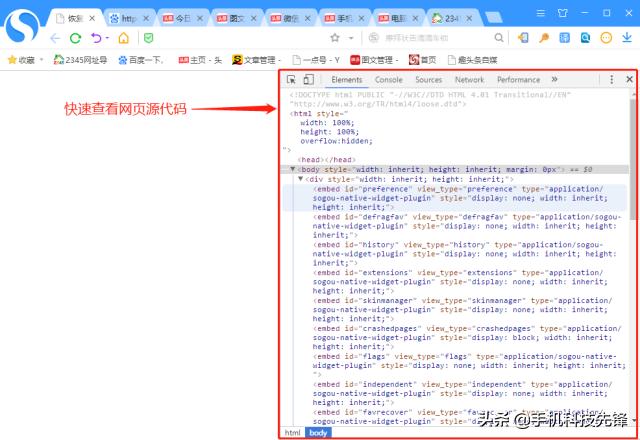The height and width of the screenshot is (440, 640).
Task: Select the Sources tab in DevTools
Action: tap(429, 80)
